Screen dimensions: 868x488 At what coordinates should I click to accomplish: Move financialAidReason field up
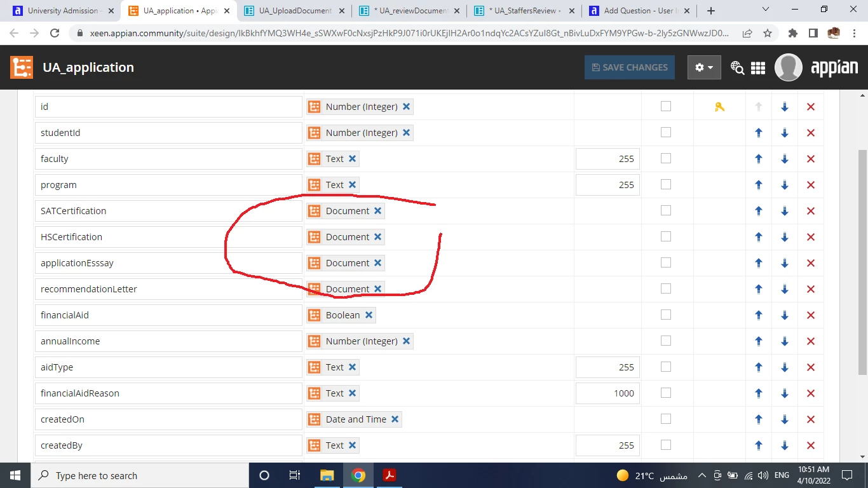coord(758,393)
